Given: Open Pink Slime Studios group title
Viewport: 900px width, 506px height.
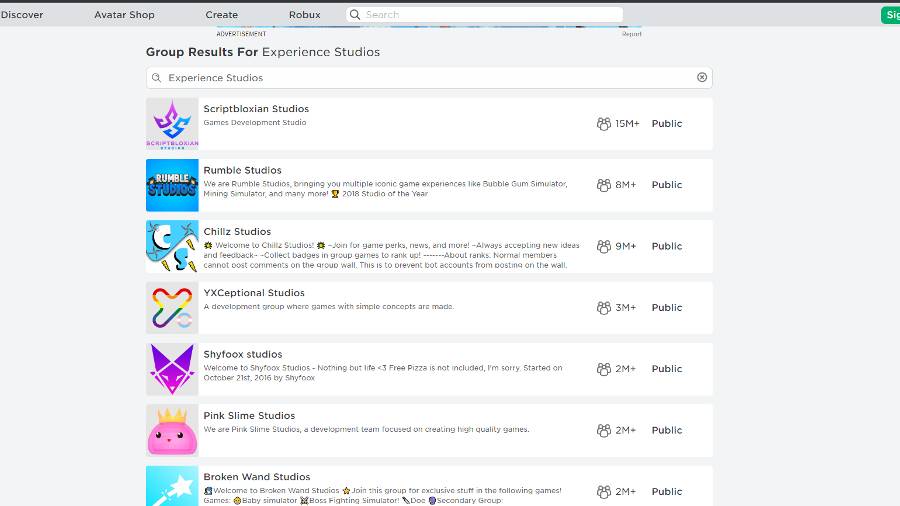Looking at the screenshot, I should (249, 415).
